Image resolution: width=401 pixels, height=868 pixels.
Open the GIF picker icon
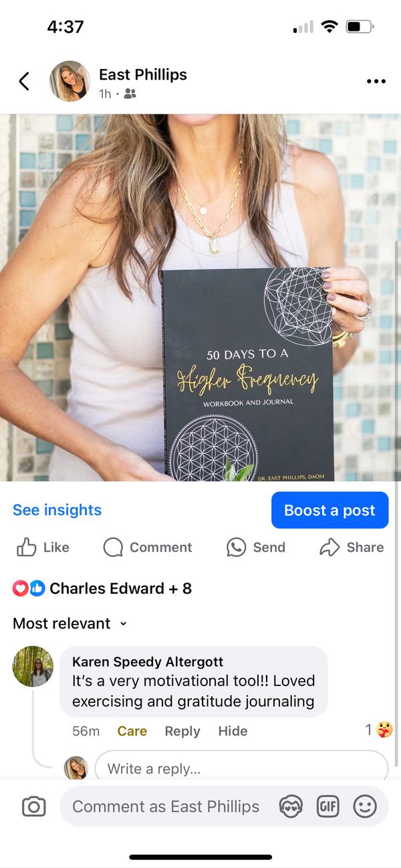coord(327,806)
